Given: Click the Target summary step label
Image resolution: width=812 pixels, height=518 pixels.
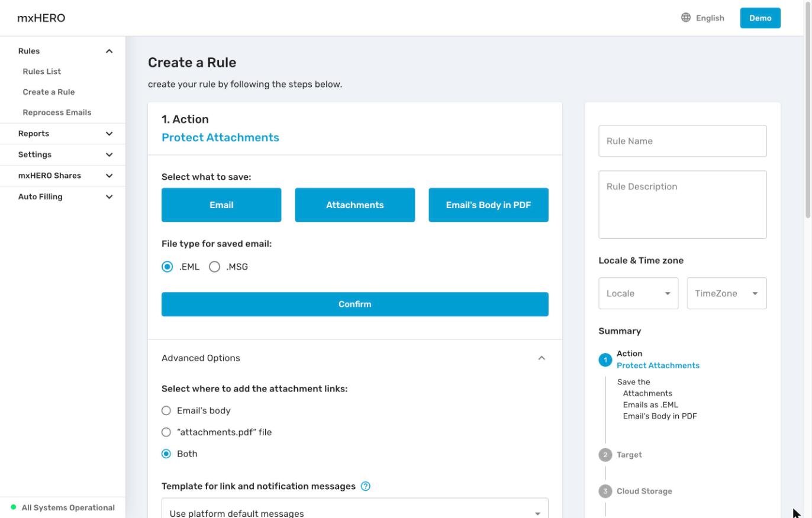Looking at the screenshot, I should pos(629,455).
